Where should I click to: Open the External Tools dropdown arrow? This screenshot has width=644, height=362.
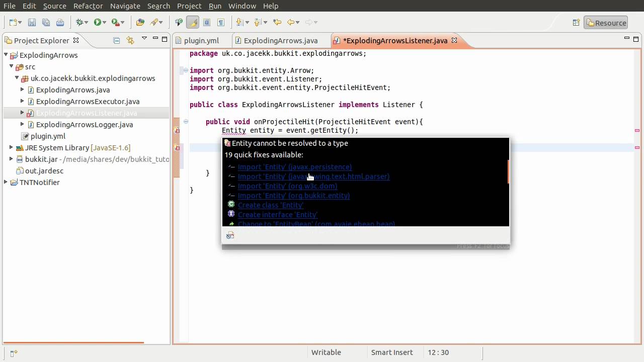[x=122, y=23]
